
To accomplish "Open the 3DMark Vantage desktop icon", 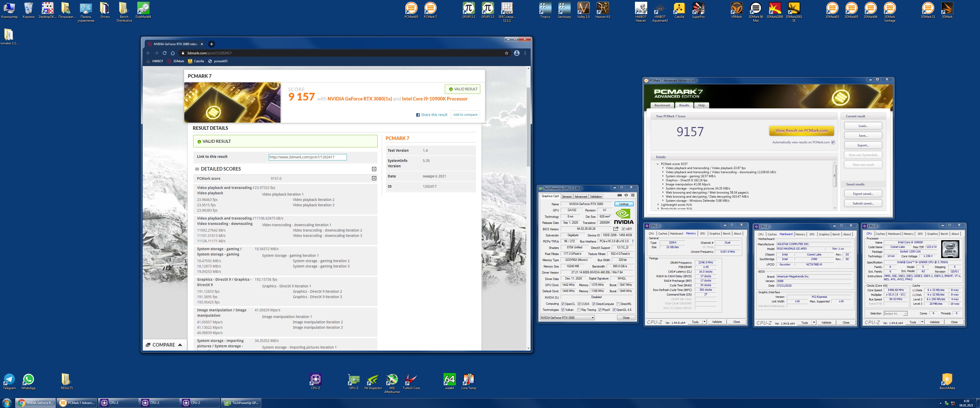I will (x=889, y=12).
